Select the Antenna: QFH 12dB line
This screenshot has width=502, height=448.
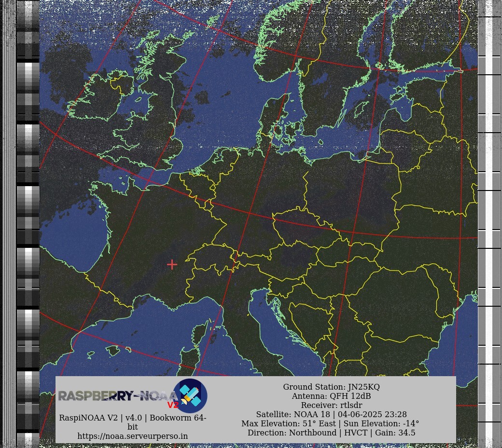pos(331,396)
